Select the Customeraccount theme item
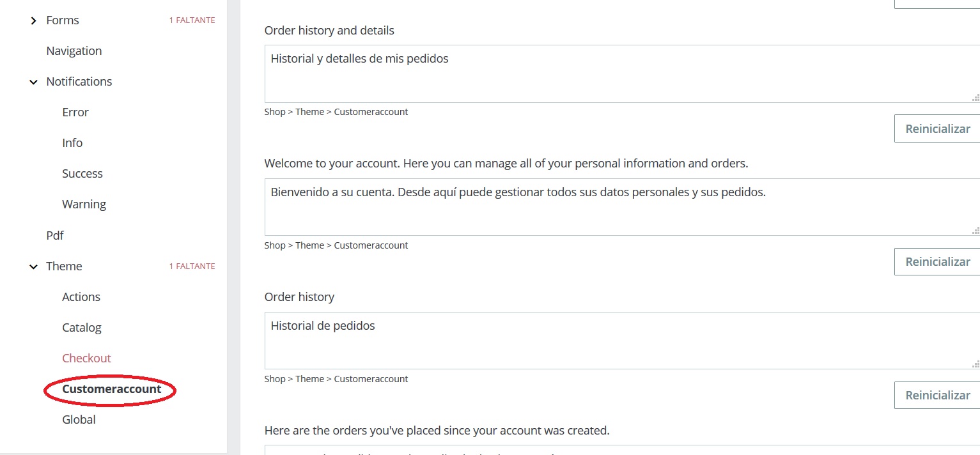This screenshot has height=455, width=980. coord(112,389)
